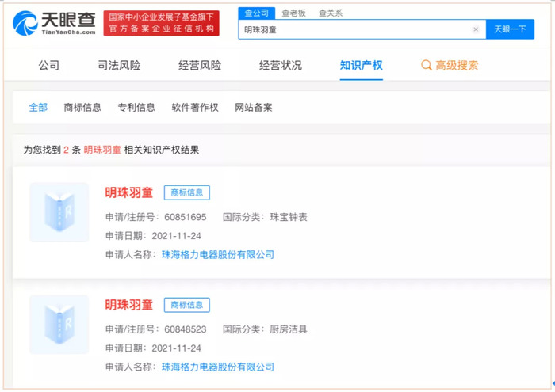
Task: Click registration number 60848523
Action: [x=186, y=329]
